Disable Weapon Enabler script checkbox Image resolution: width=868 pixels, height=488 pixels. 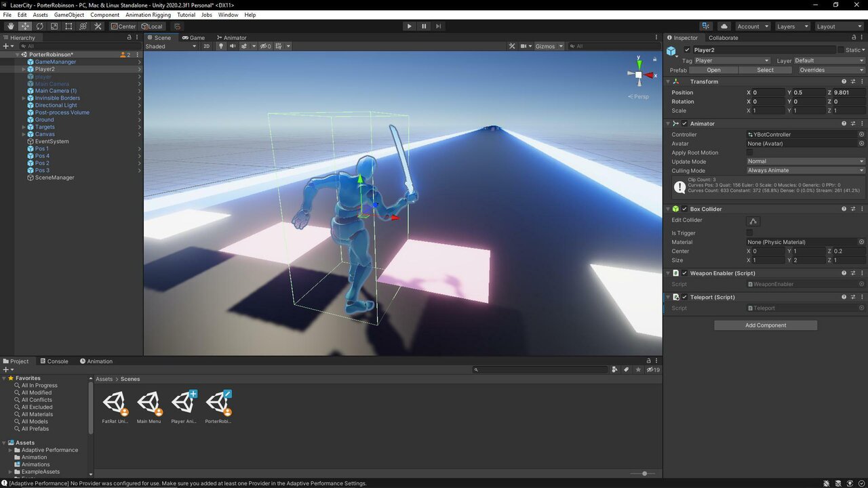(x=684, y=273)
